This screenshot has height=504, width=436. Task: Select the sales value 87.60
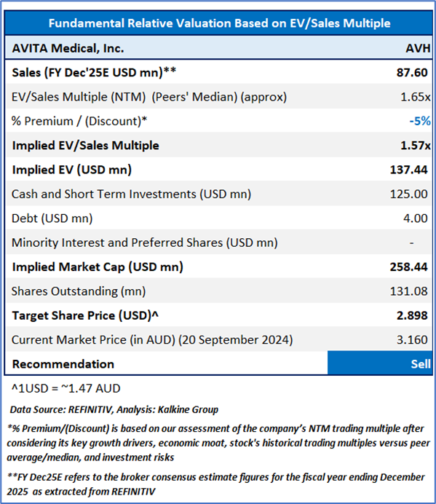tap(412, 72)
